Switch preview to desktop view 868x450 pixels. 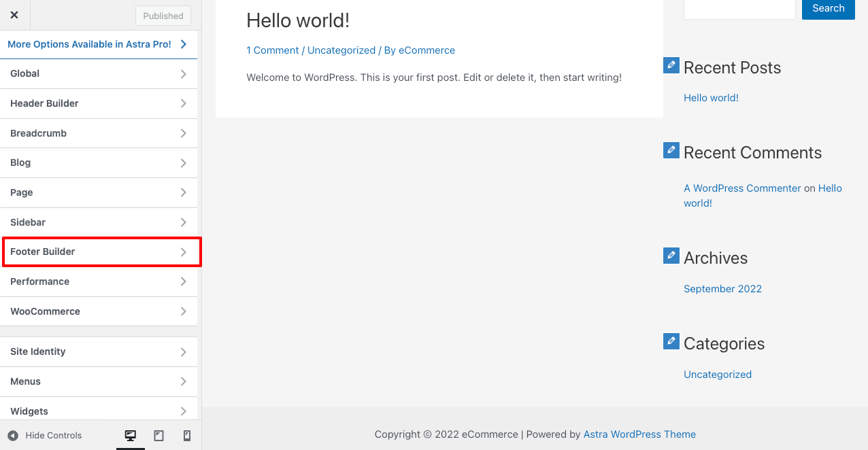131,435
